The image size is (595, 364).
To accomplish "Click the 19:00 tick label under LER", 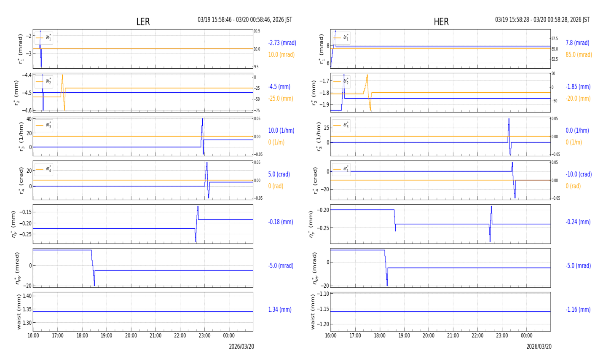I will 107,336.
